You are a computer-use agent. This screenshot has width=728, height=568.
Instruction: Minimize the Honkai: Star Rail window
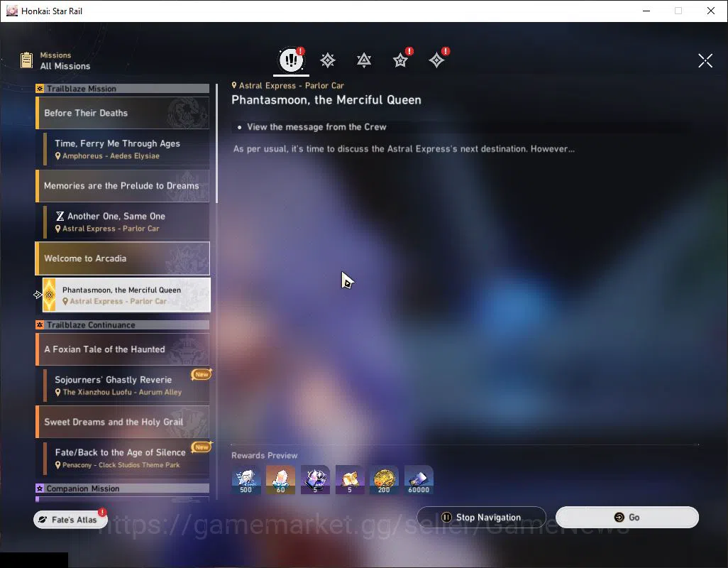pos(646,11)
